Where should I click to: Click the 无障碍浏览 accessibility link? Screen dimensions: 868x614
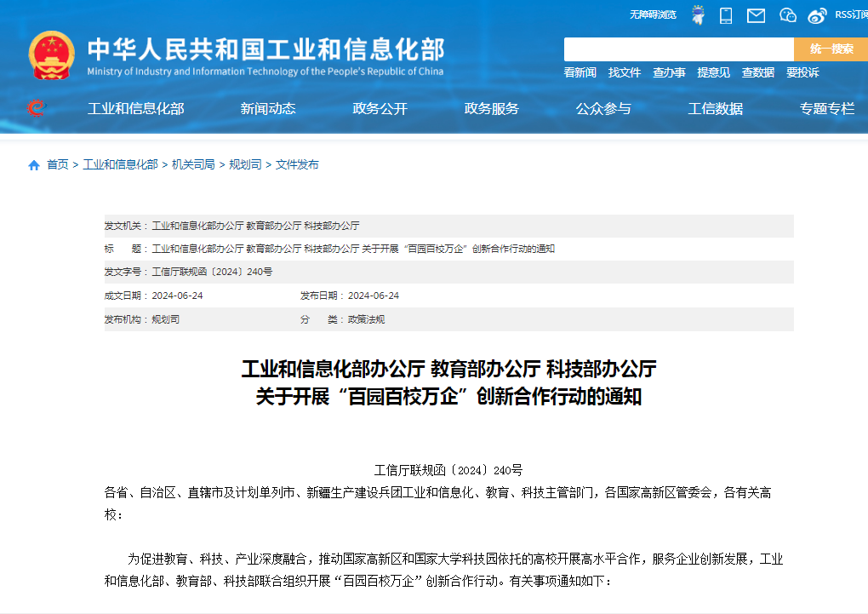point(653,14)
